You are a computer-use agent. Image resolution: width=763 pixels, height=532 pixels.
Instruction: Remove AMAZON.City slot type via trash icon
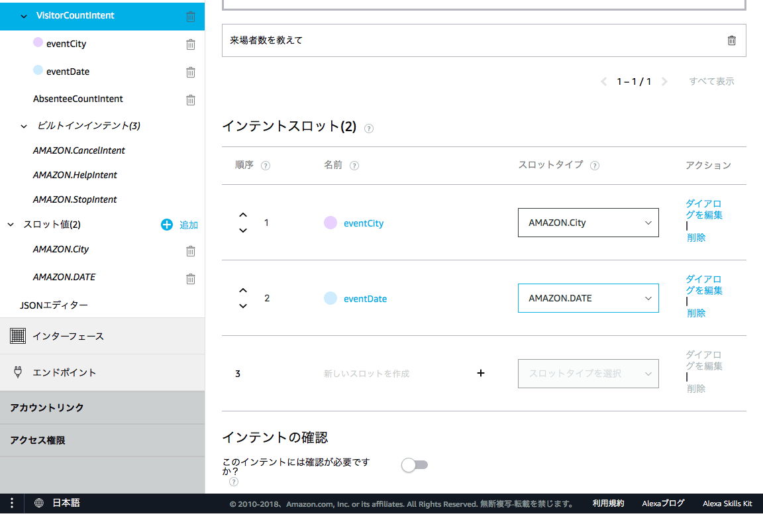(x=191, y=250)
